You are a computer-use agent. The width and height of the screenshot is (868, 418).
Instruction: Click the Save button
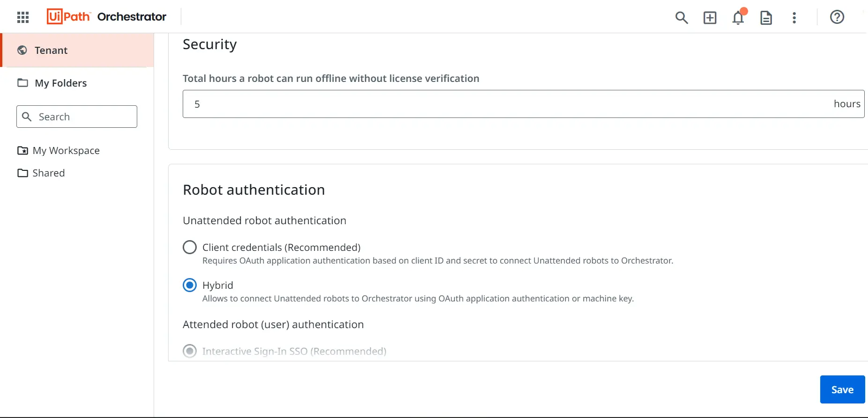[x=842, y=389]
